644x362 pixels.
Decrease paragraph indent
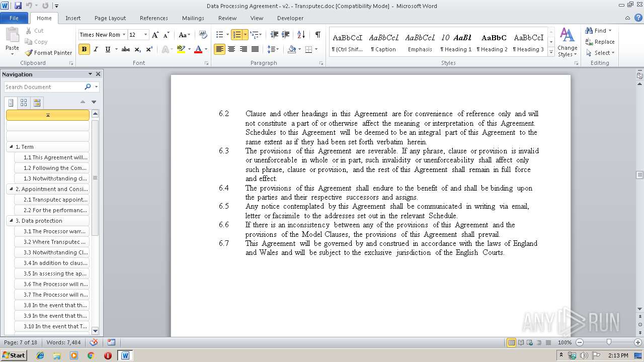point(274,35)
